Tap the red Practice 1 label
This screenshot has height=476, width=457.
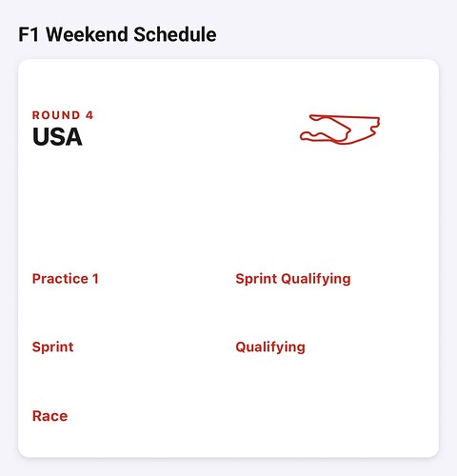[66, 279]
